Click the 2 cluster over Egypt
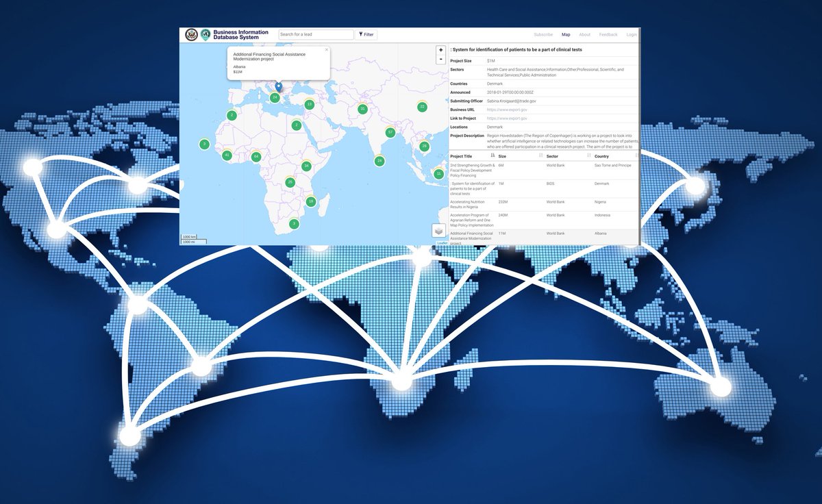This screenshot has height=504, width=822. 296,125
